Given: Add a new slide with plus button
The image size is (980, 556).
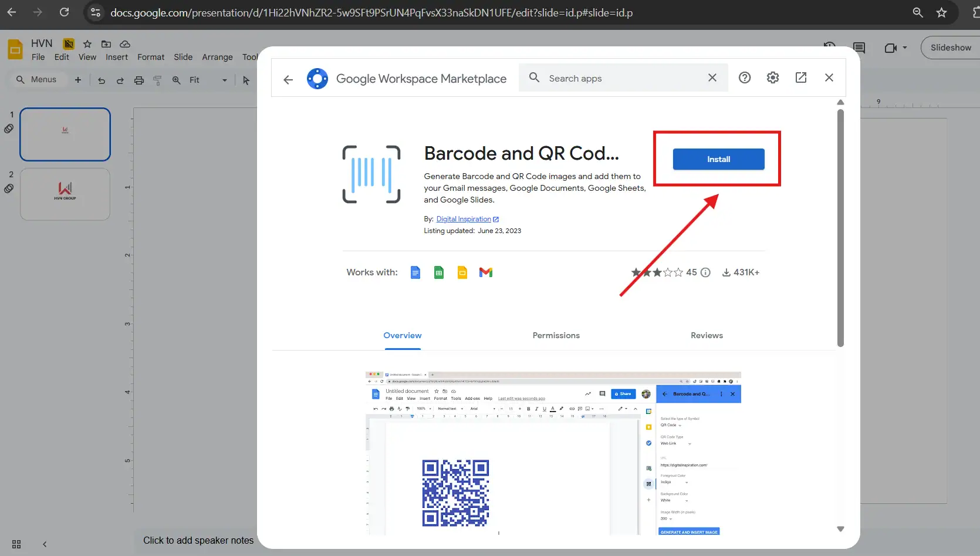Looking at the screenshot, I should tap(78, 80).
